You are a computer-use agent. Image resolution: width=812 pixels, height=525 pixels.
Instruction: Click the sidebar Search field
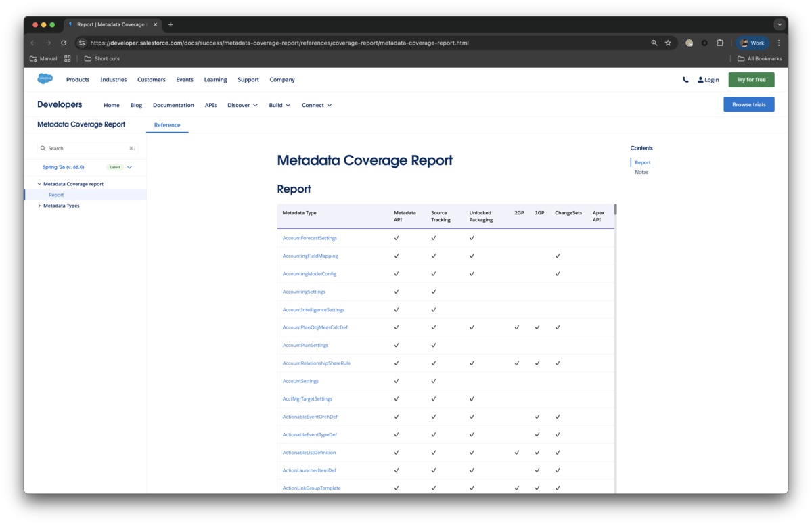(x=88, y=148)
